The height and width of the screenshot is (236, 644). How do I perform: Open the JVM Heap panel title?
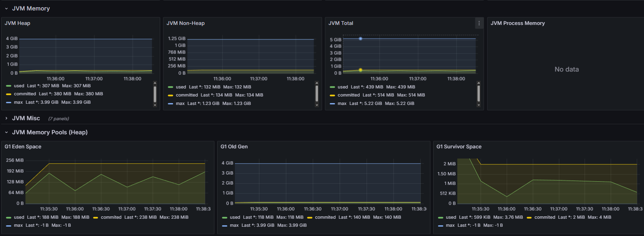point(17,23)
